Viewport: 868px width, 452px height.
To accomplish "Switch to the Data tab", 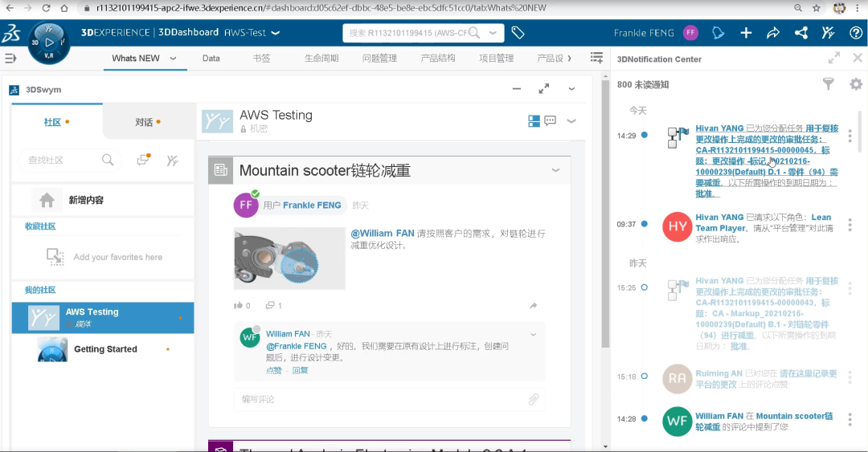I will [x=211, y=59].
